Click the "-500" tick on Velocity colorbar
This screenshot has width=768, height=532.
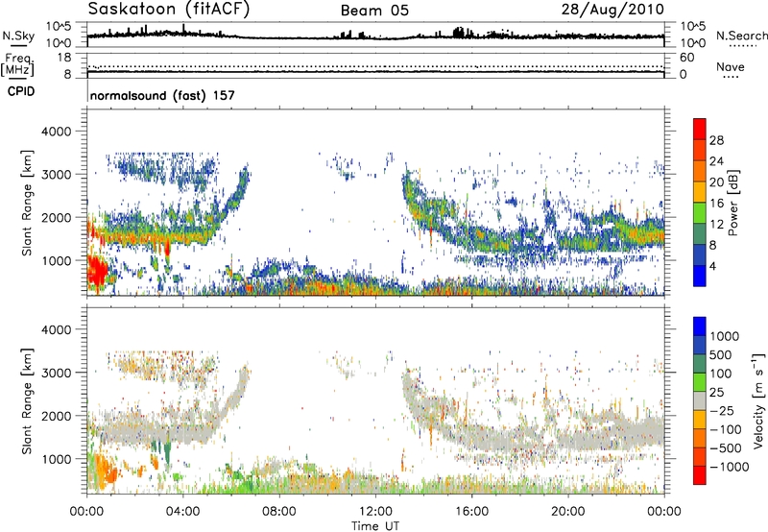tap(726, 447)
